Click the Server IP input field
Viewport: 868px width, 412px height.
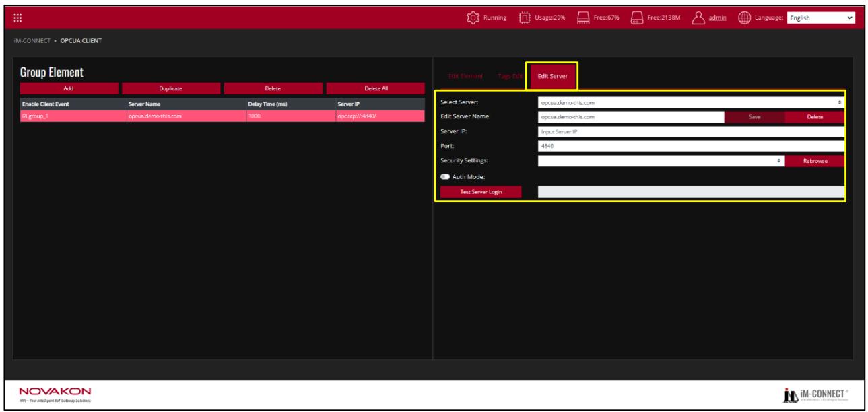[x=691, y=131]
